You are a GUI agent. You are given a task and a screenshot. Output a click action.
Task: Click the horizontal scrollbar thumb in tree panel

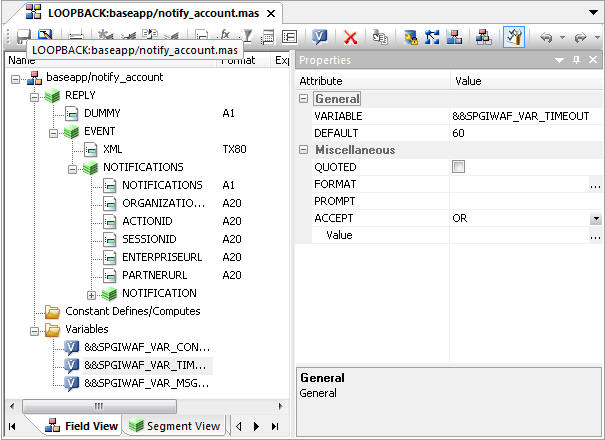coord(99,406)
